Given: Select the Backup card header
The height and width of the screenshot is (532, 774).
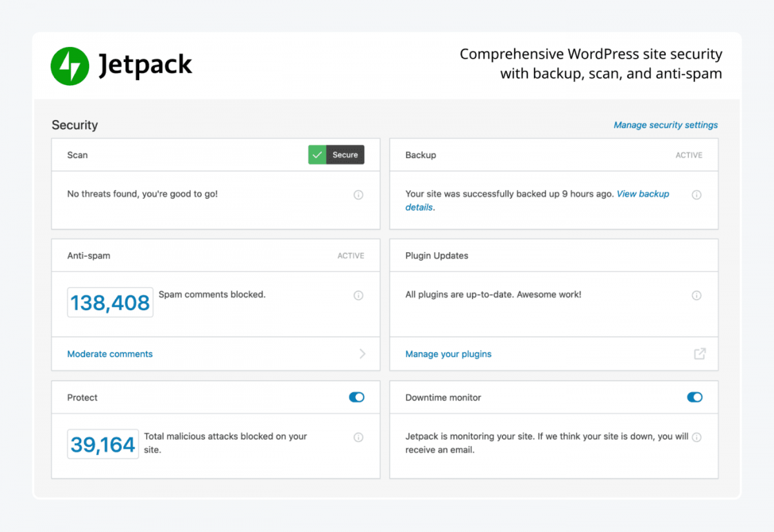Looking at the screenshot, I should (x=421, y=155).
